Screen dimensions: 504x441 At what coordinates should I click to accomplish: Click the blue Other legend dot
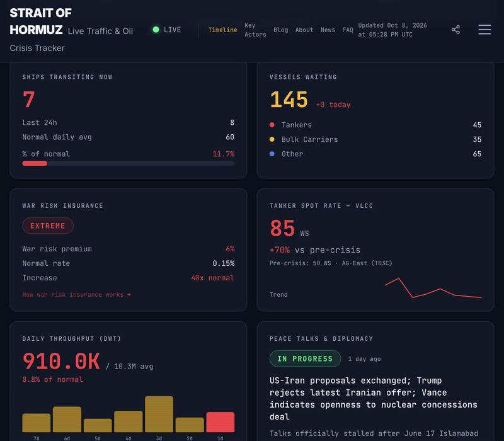tap(272, 154)
